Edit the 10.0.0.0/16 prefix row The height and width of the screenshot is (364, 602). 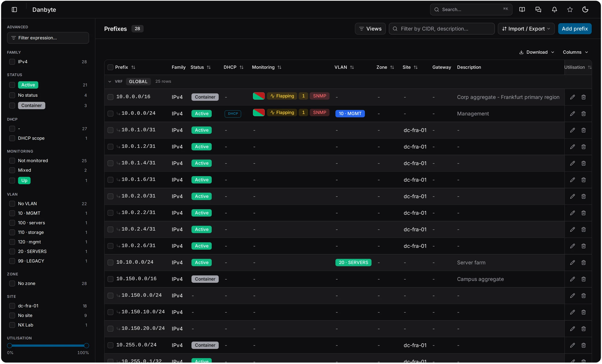pyautogui.click(x=572, y=97)
